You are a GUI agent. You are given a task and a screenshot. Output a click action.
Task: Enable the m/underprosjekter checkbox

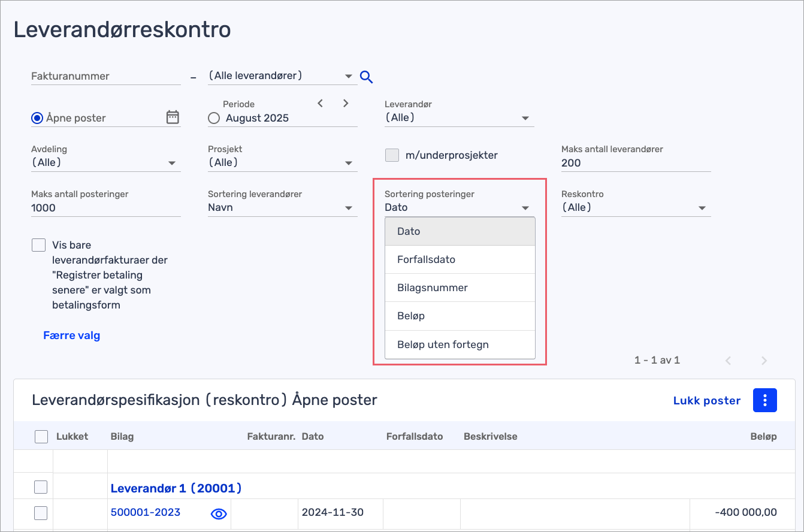click(x=392, y=155)
